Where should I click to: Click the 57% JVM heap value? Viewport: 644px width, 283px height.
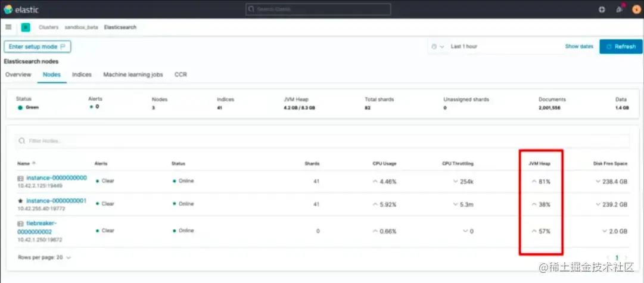click(545, 231)
